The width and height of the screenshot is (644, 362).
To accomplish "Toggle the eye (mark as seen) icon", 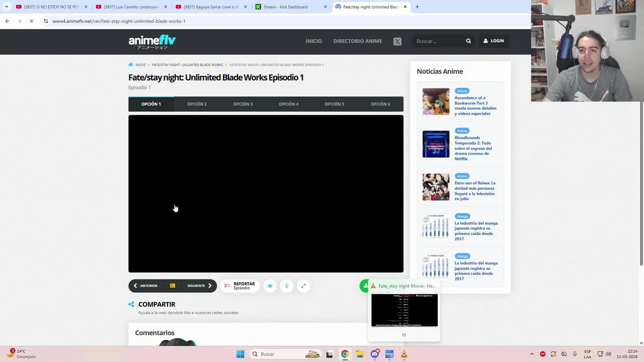I will 270,286.
